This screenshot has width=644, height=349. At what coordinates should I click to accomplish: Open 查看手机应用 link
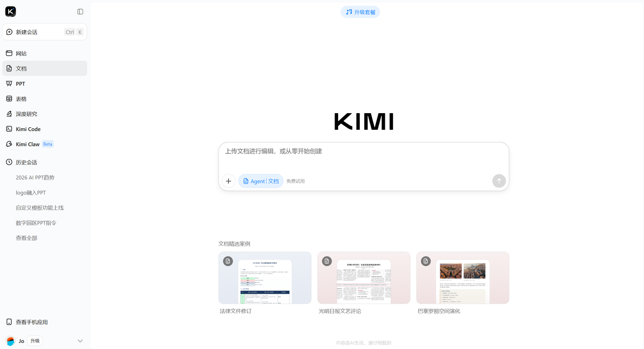click(x=45, y=322)
